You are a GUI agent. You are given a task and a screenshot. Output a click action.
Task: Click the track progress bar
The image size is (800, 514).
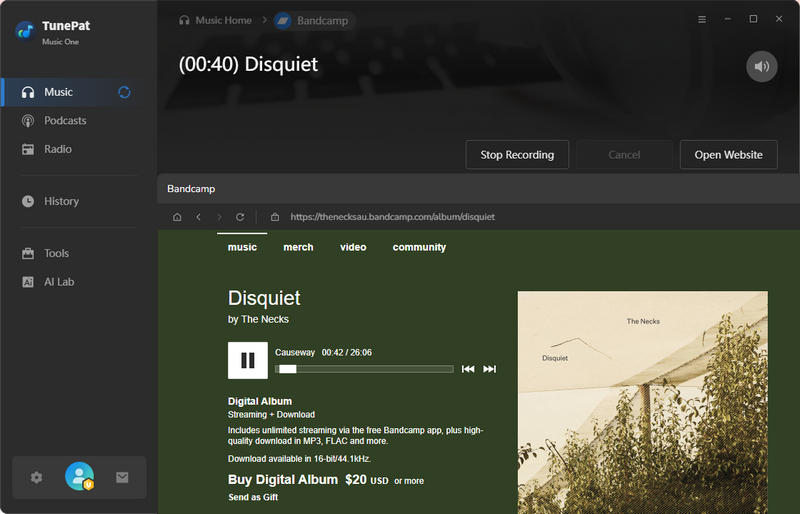click(x=365, y=369)
